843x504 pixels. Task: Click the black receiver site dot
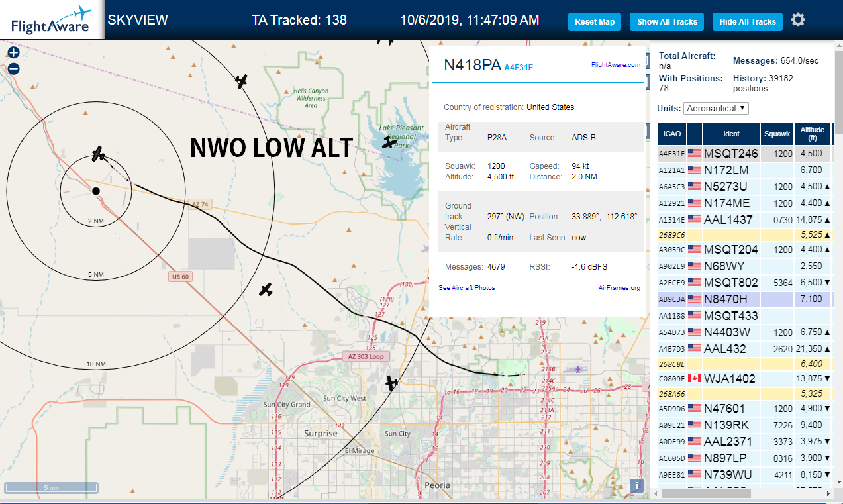pyautogui.click(x=96, y=191)
